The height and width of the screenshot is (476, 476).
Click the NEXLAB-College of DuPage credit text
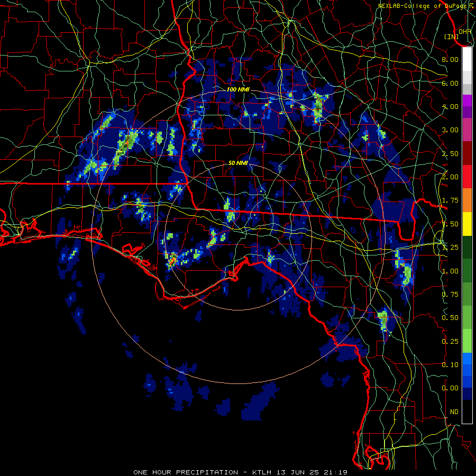422,6
